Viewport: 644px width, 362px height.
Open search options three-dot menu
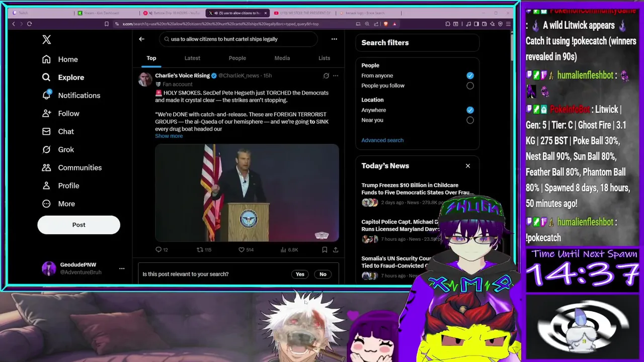pos(334,39)
